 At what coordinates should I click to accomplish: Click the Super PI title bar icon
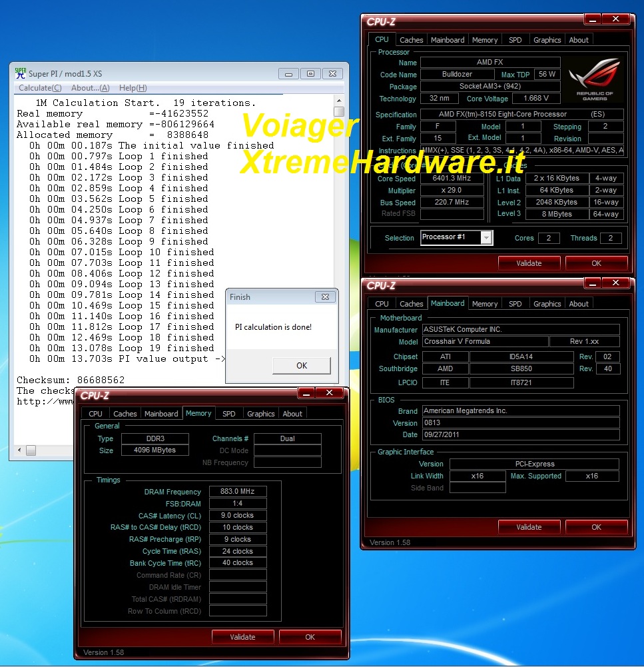coord(21,73)
